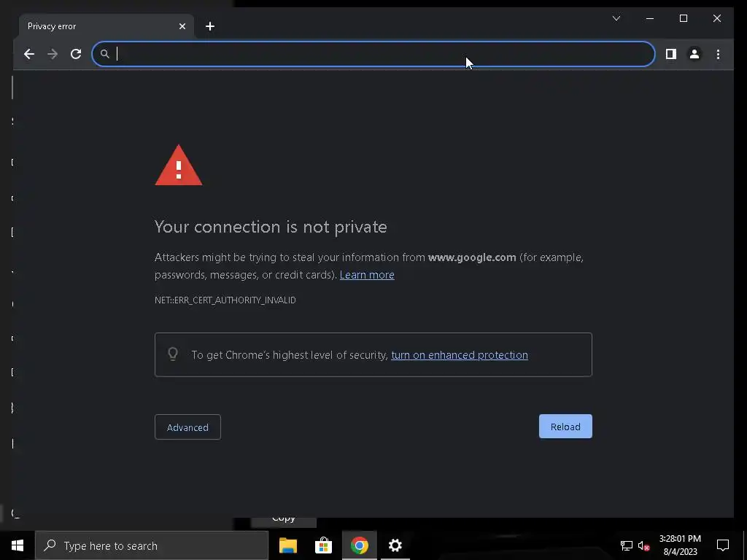Click the bold www.google.com text
Viewport: 747px width, 560px height.
[472, 257]
